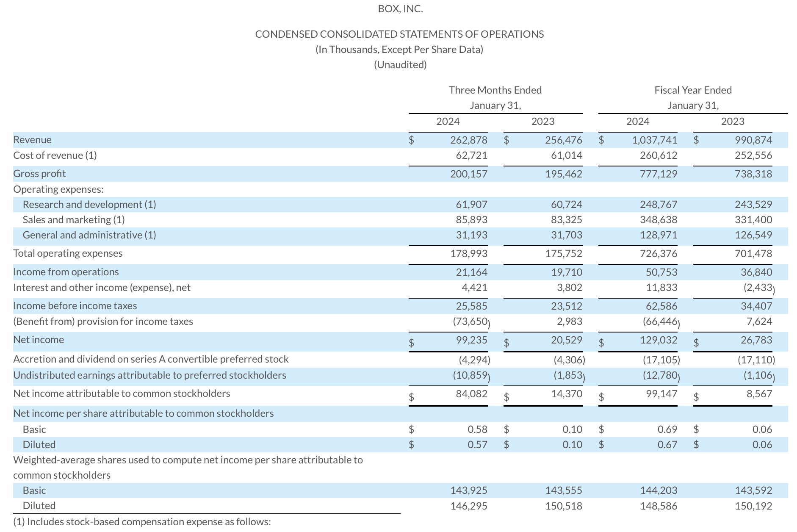This screenshot has height=532, width=797.
Task: Click the 'Fiscal Year Ended' column header
Action: (693, 90)
